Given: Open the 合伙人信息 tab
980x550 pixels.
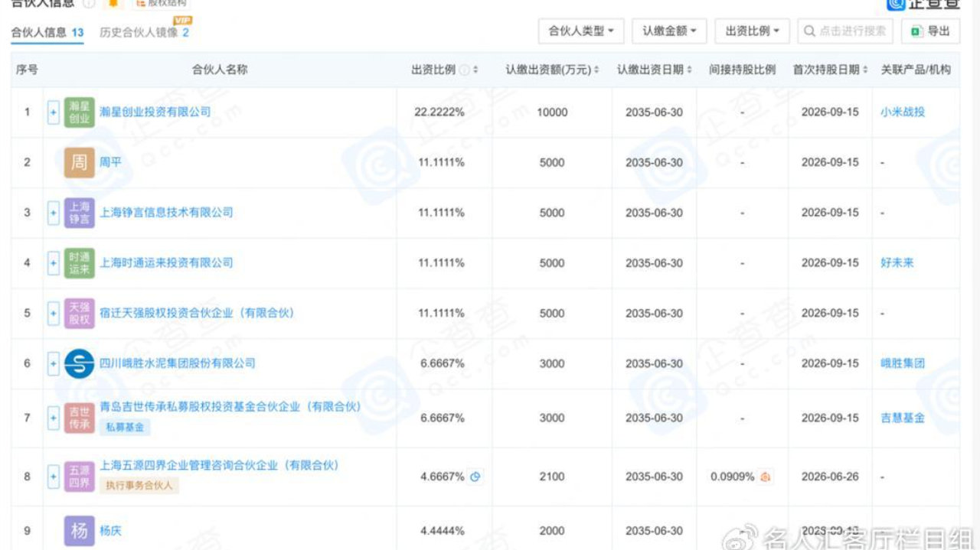Looking at the screenshot, I should [47, 32].
